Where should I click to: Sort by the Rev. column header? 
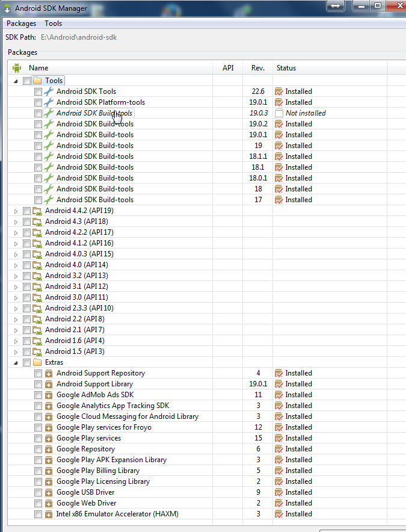click(258, 68)
